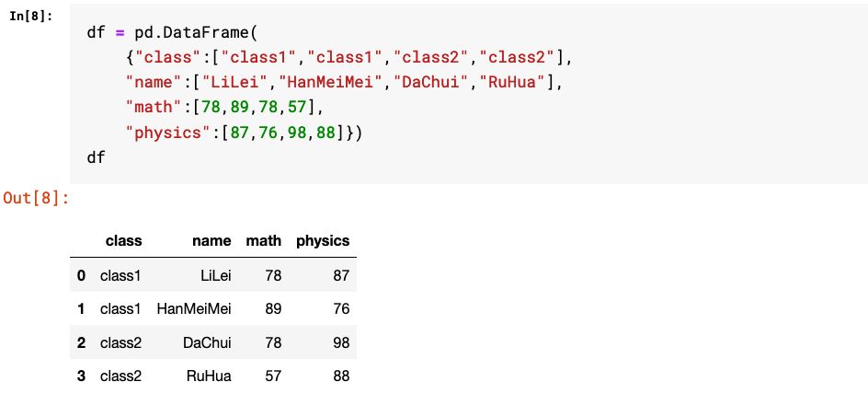Click LiLei's math score 78
Image resolution: width=868 pixels, height=405 pixels.
coord(273,275)
